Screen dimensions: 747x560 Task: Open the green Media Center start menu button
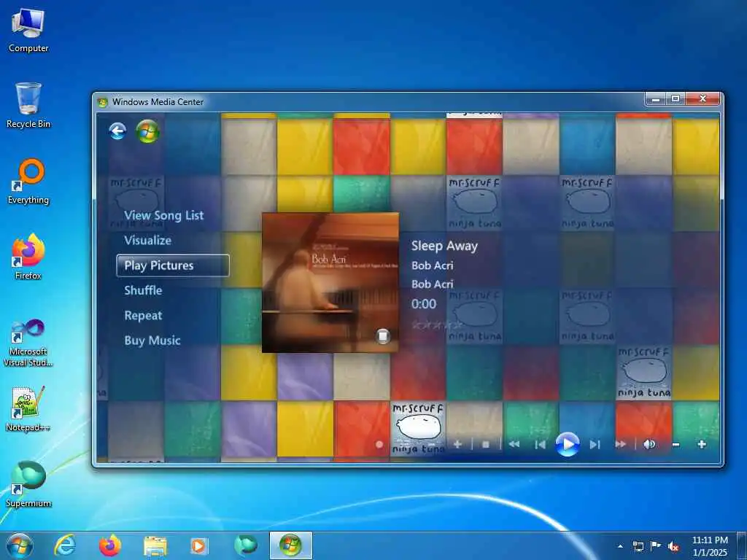tap(147, 131)
